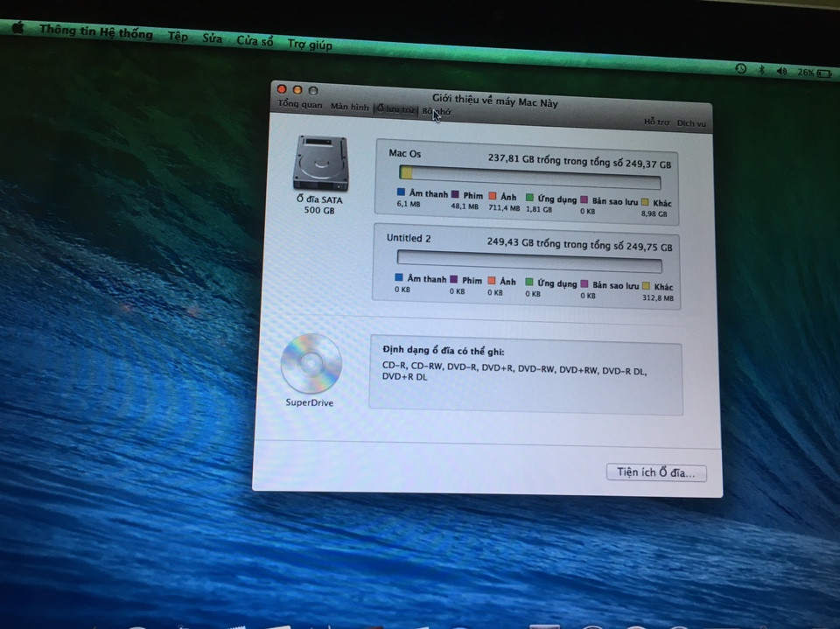Click the blue Âm thanh swatch for Untitled 2
Image resolution: width=840 pixels, height=629 pixels.
tap(399, 277)
